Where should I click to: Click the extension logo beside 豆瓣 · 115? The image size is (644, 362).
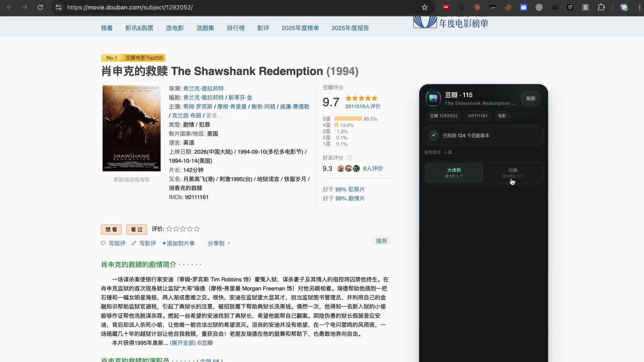(x=433, y=99)
